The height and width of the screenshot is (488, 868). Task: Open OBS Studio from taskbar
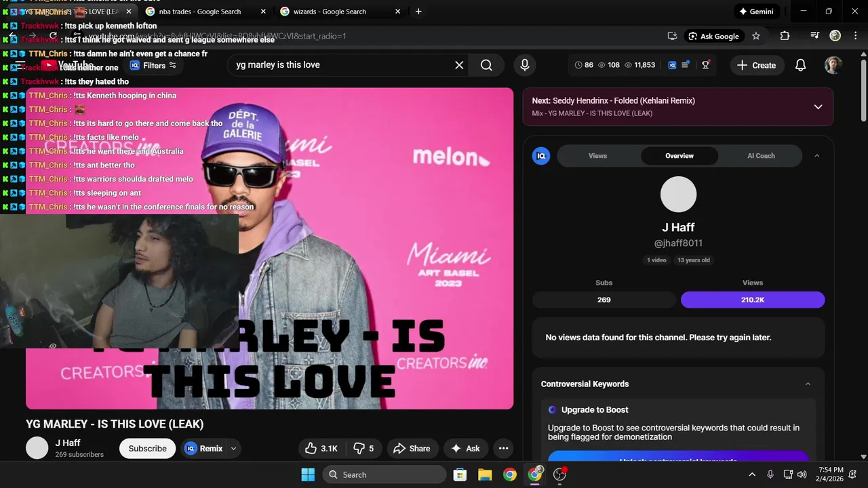[x=559, y=474]
